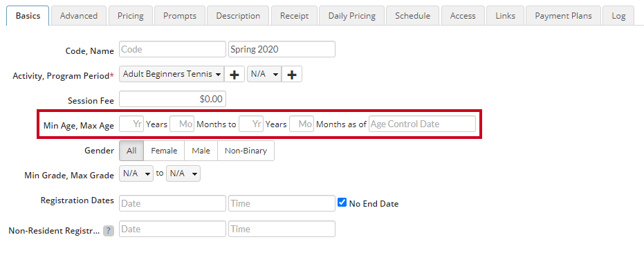644x253 pixels.
Task: Select the Male gender option
Action: pos(201,151)
